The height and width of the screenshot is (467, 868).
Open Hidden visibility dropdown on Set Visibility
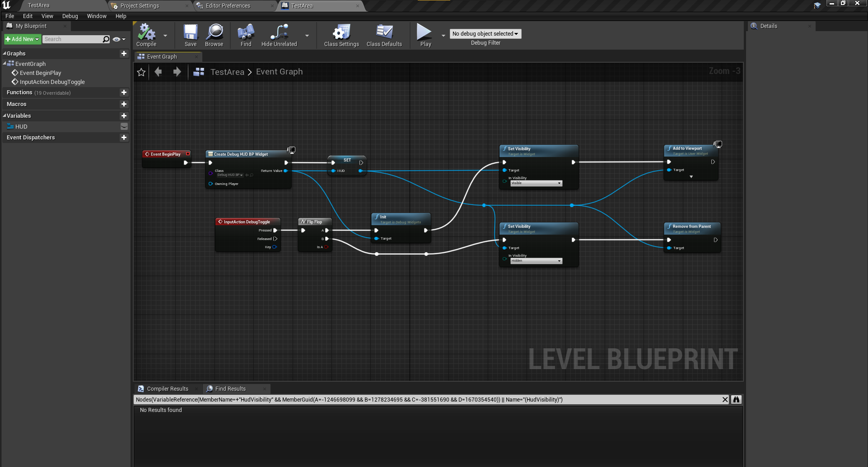[x=536, y=261]
